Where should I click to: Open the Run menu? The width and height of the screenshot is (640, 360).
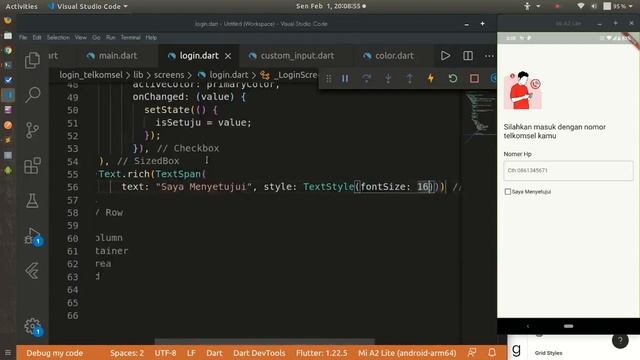pyautogui.click(x=111, y=37)
